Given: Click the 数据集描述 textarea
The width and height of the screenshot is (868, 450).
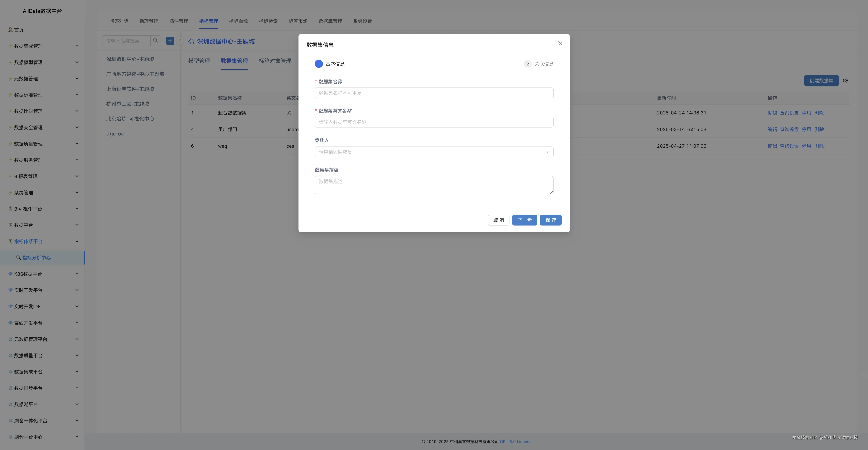Looking at the screenshot, I should coord(434,185).
